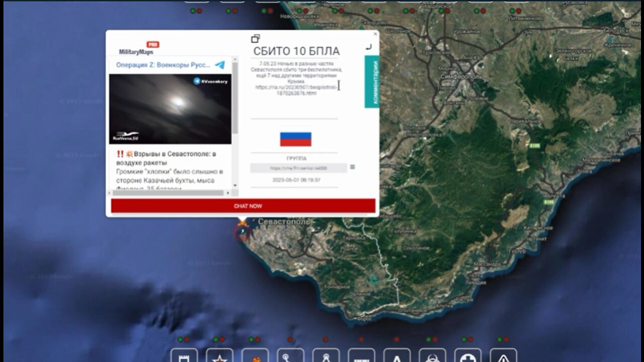The width and height of the screenshot is (644, 362).
Task: Select the pin marker icon right of explosion icon
Action: click(290, 355)
